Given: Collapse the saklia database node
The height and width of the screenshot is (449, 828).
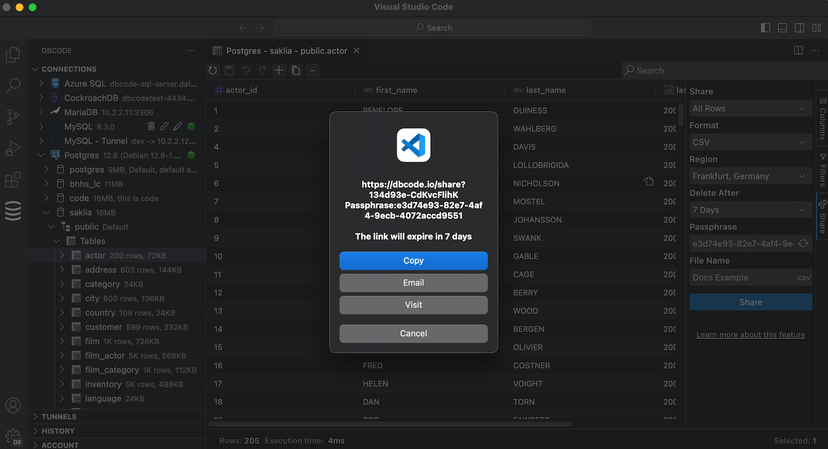Looking at the screenshot, I should (46, 212).
